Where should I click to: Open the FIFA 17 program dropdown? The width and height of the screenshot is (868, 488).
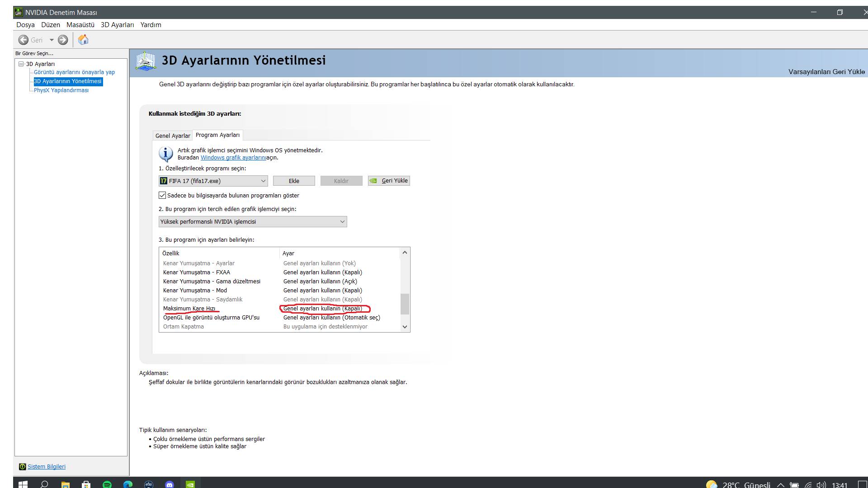[263, 181]
